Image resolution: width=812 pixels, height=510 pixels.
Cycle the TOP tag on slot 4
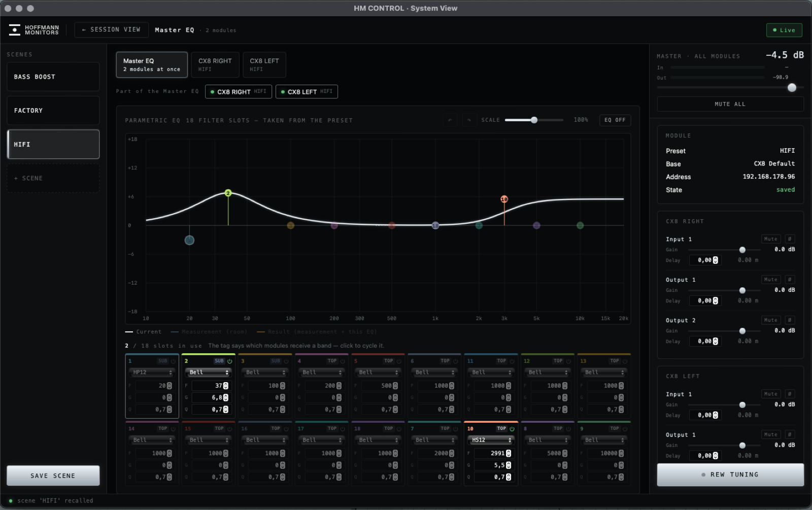(x=332, y=361)
